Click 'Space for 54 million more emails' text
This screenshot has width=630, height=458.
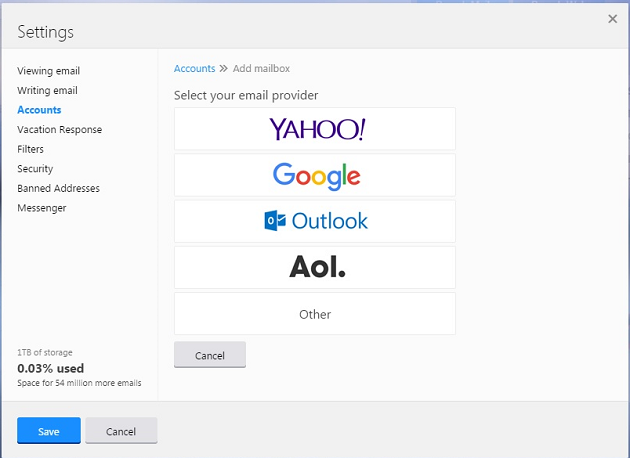[79, 383]
